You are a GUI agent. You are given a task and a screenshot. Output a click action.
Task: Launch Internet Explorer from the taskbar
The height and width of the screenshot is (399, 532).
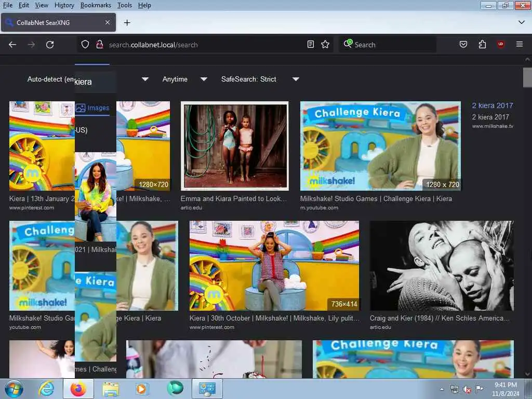point(46,389)
